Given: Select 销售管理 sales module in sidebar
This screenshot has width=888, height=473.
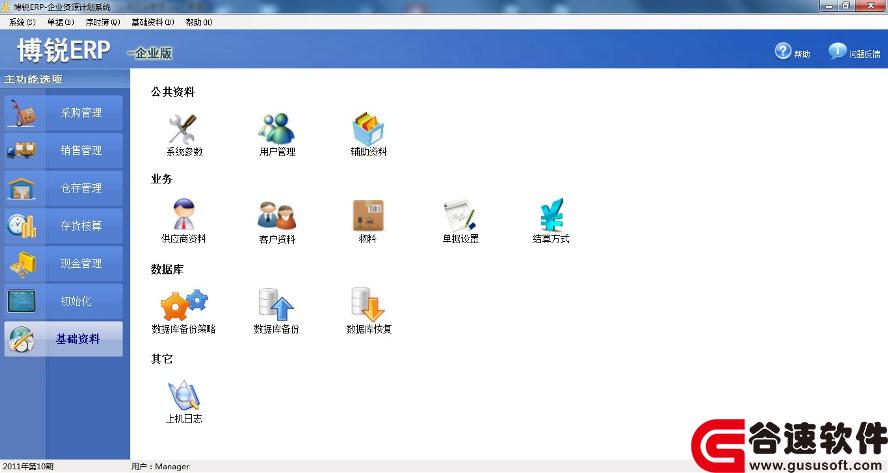Looking at the screenshot, I should (63, 151).
